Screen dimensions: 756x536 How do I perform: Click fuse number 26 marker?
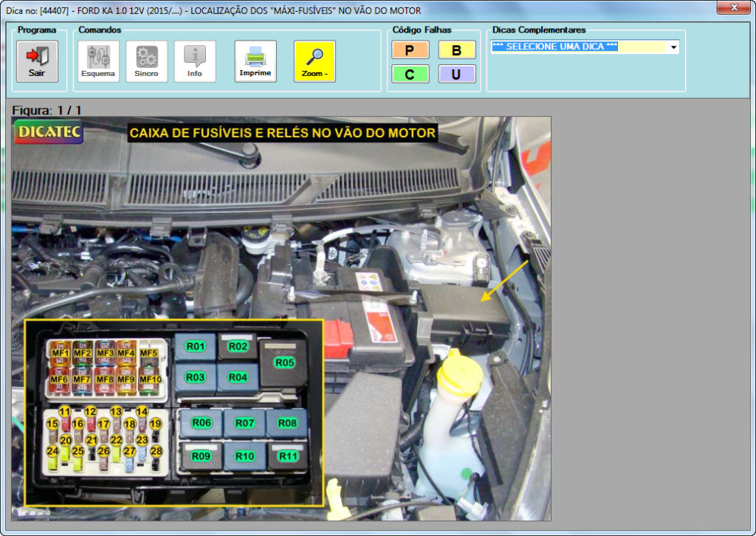click(103, 451)
